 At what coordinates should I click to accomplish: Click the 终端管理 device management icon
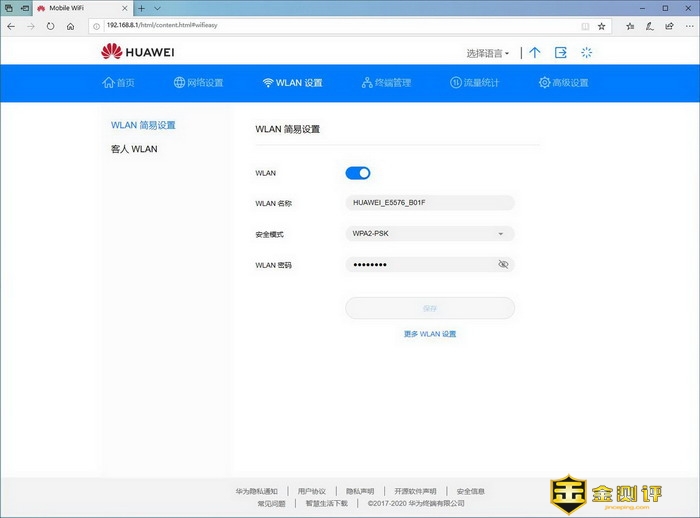(x=368, y=83)
